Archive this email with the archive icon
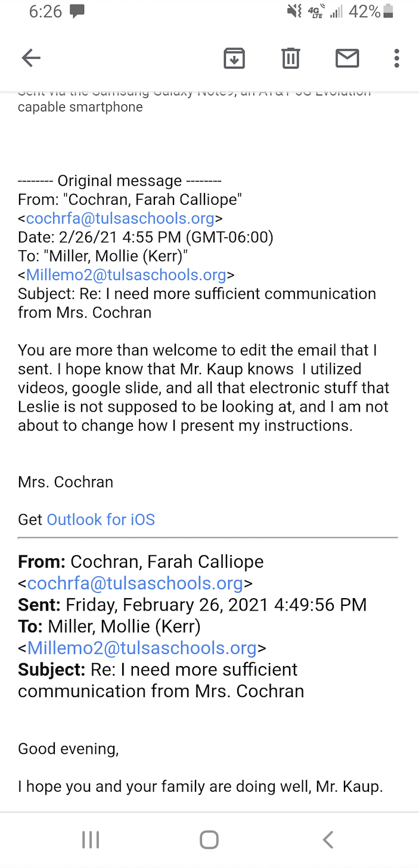The height and width of the screenshot is (868, 419). (234, 58)
